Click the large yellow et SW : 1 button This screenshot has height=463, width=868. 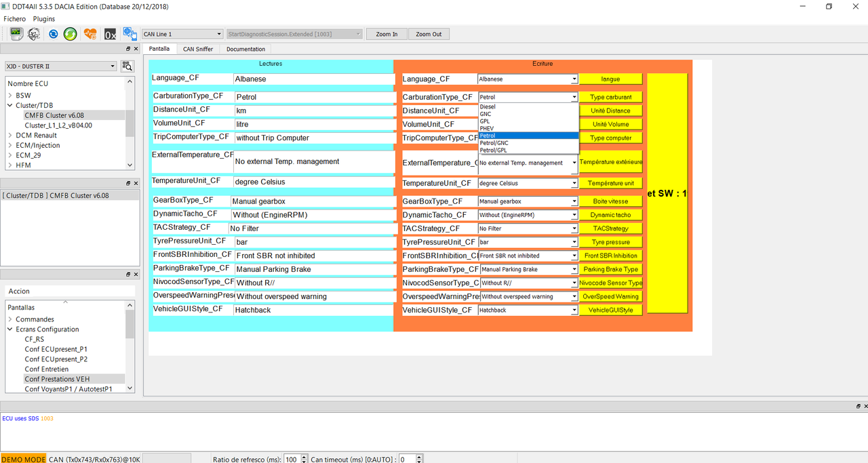(x=667, y=193)
